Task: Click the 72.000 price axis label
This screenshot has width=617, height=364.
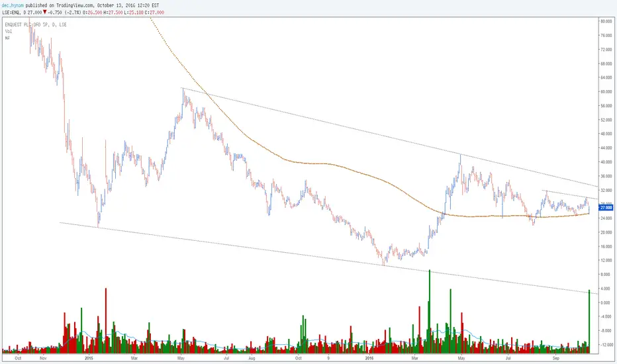Action: (606, 50)
